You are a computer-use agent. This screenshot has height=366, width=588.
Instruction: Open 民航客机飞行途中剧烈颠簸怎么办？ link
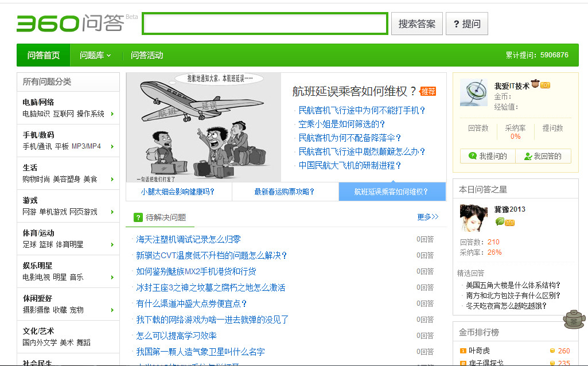pyautogui.click(x=362, y=151)
